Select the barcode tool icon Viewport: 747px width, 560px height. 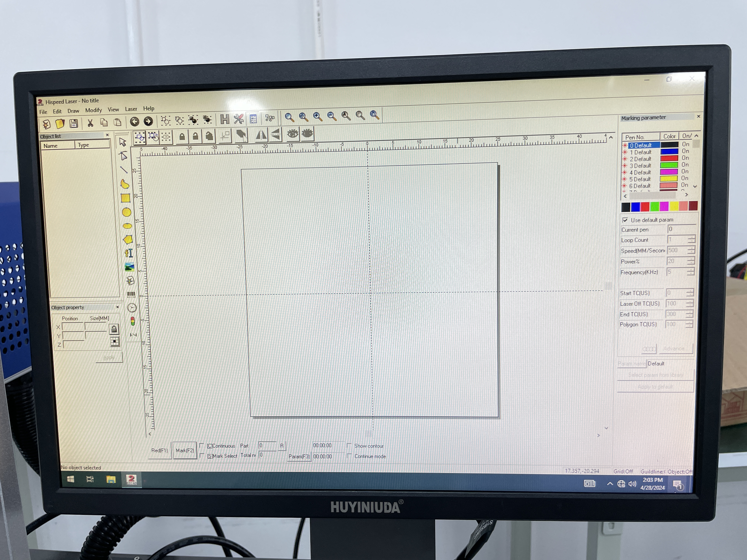click(131, 295)
